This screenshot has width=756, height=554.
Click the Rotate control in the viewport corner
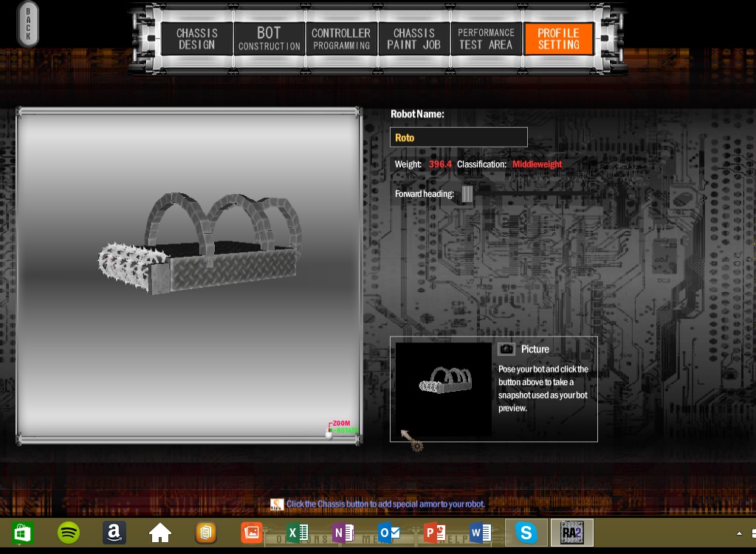pyautogui.click(x=346, y=430)
